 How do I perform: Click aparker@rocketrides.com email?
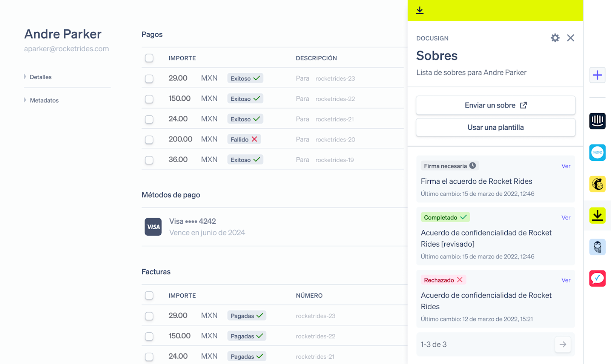[66, 49]
